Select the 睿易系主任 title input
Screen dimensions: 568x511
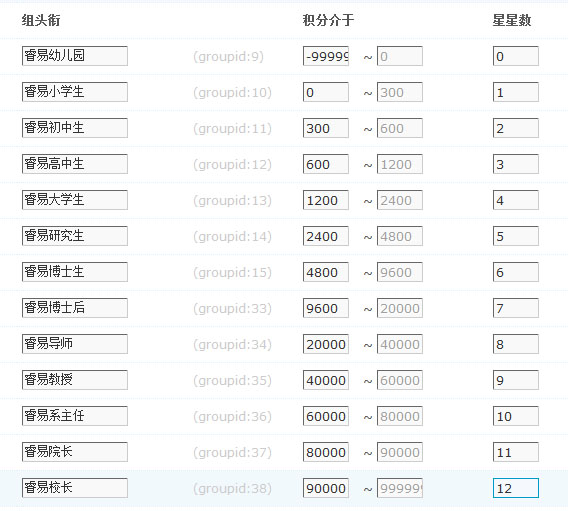[75, 416]
